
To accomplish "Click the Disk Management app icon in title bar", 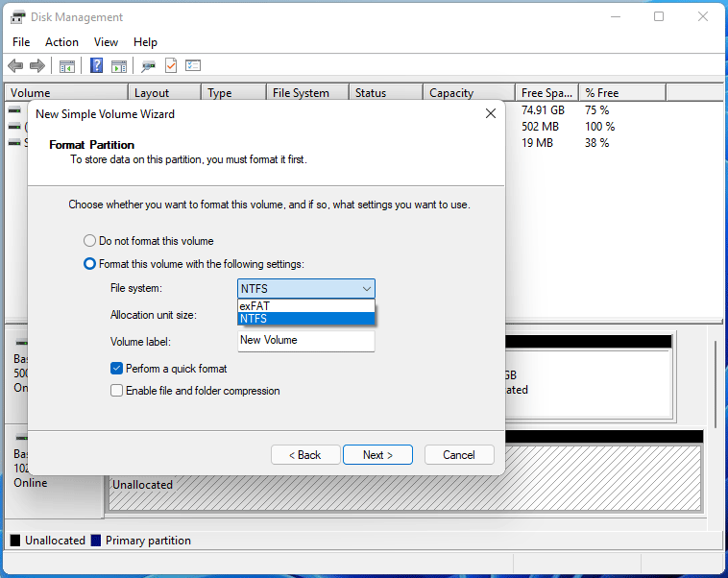I will click(17, 17).
